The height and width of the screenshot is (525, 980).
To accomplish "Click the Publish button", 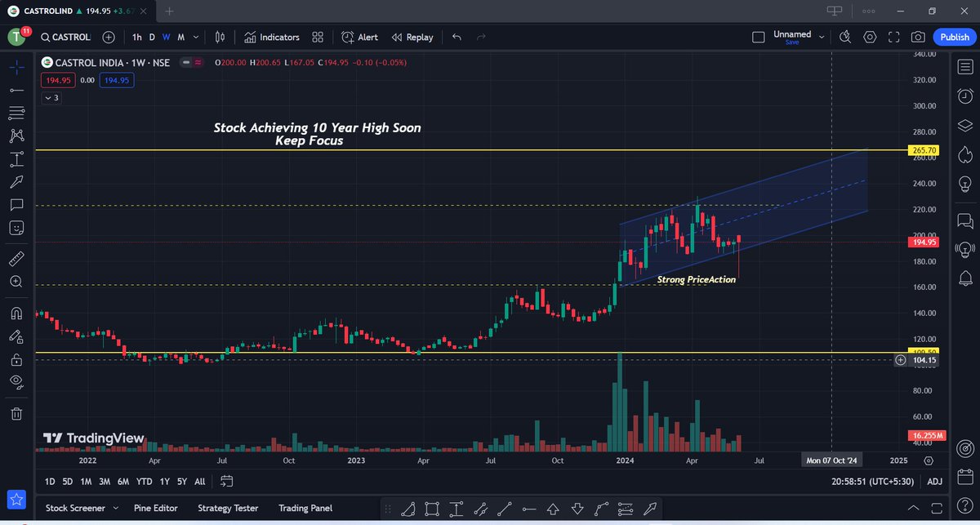I will point(955,37).
